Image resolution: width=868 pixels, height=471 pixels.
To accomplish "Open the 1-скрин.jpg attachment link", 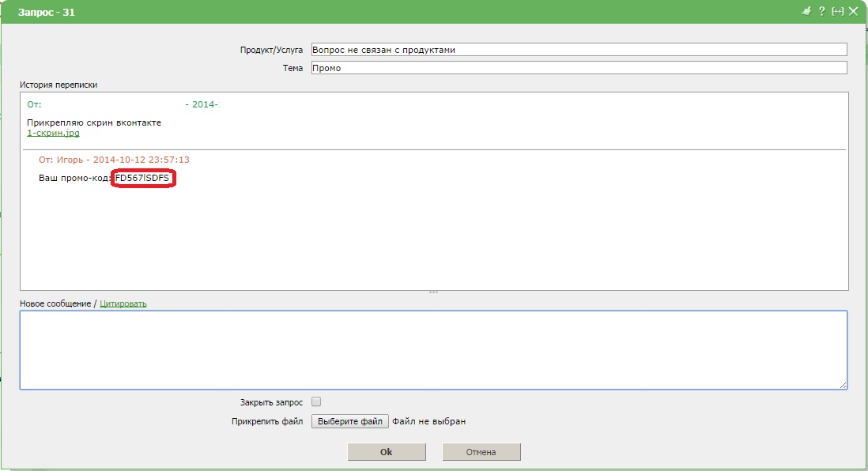I will click(53, 133).
